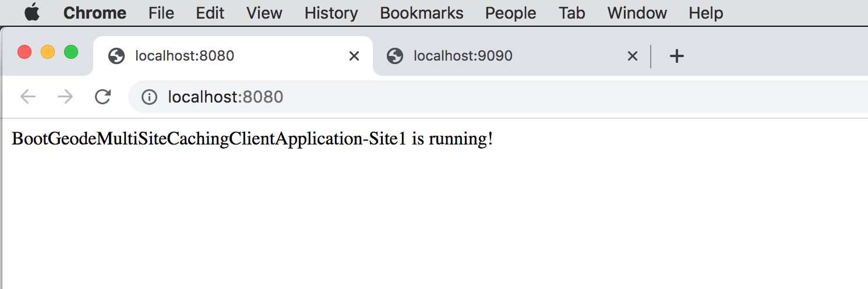This screenshot has height=289, width=868.
Task: Maximize the window with green button
Action: point(71,52)
